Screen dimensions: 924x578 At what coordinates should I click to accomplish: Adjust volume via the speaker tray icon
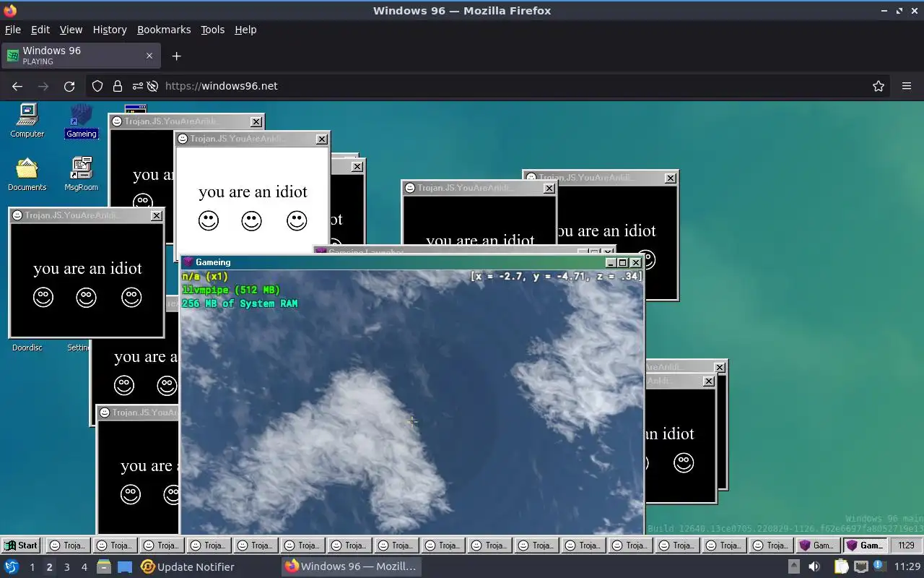click(814, 567)
